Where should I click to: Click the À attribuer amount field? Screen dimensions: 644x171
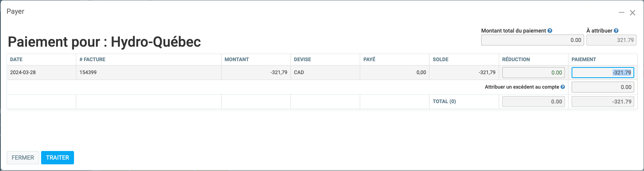tap(611, 40)
